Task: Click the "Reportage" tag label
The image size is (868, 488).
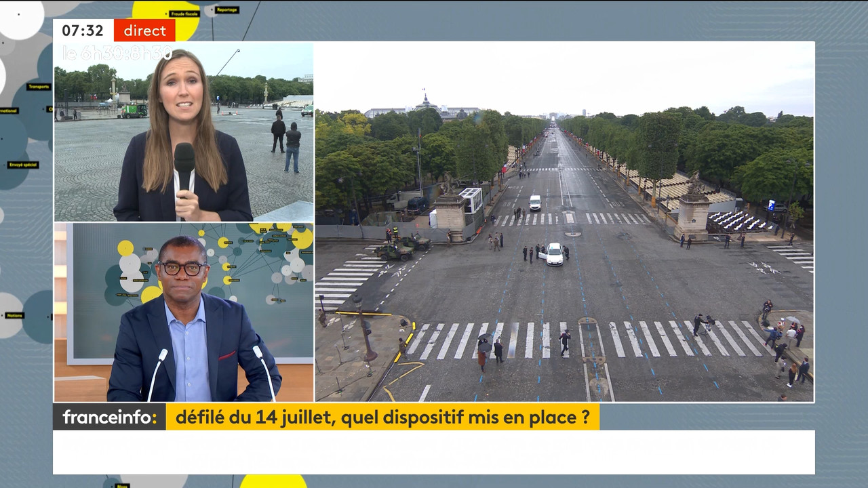Action: (x=226, y=9)
